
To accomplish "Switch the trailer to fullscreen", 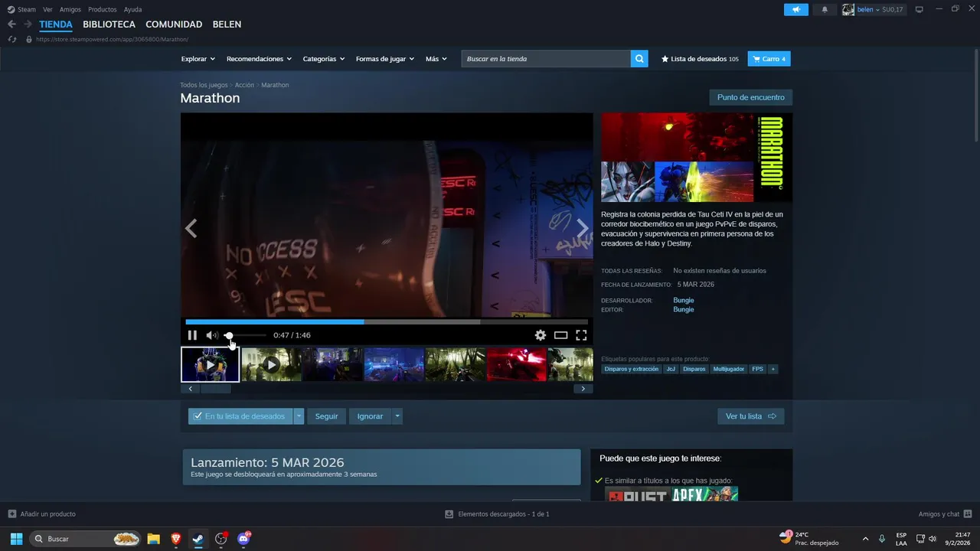I will (581, 335).
